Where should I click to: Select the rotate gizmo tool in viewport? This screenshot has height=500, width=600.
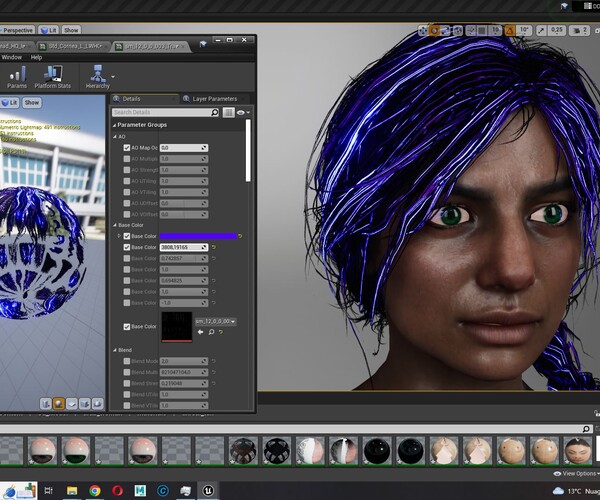coord(434,30)
